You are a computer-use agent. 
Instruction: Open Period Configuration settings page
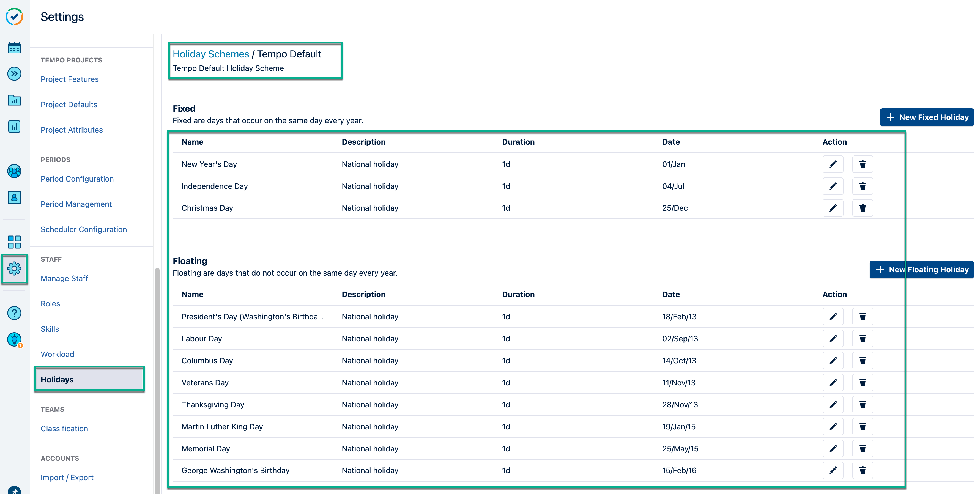[x=77, y=179]
